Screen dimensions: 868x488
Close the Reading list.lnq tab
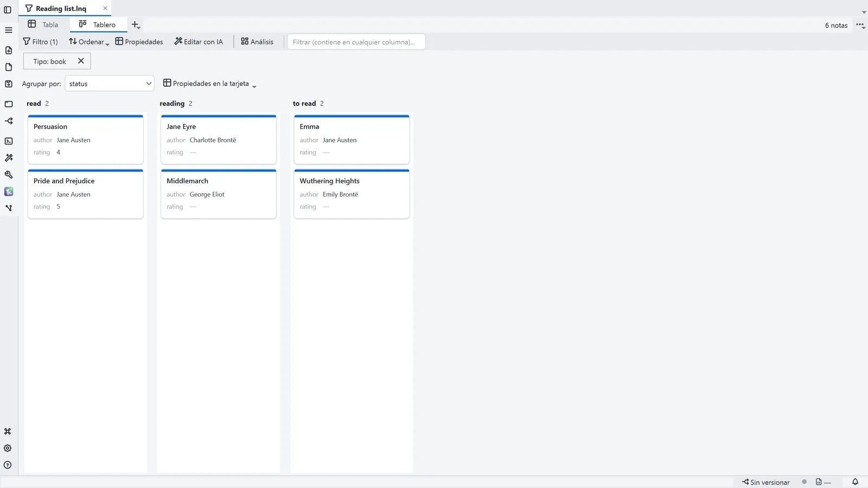[105, 8]
